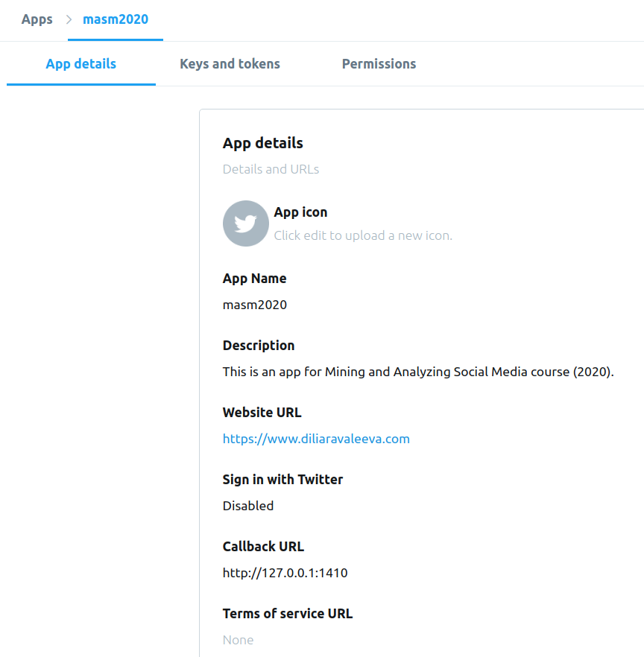Select the app name value 'masm2020'
The width and height of the screenshot is (644, 657).
[x=255, y=305]
